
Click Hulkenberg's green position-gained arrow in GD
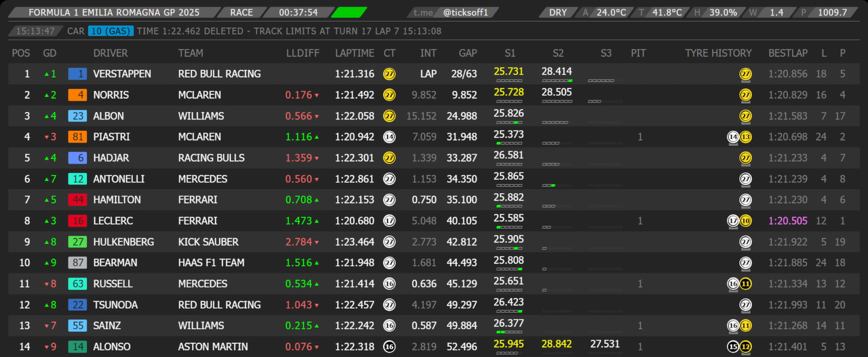46,242
